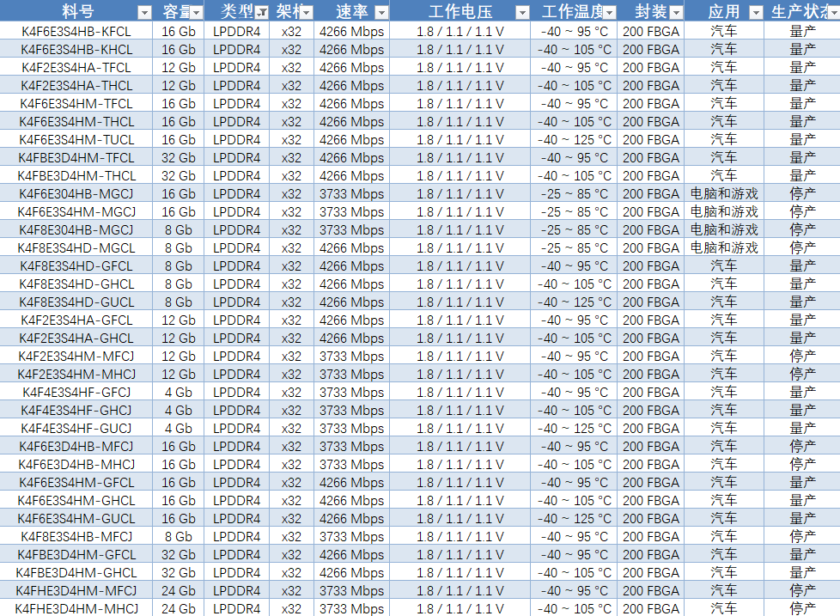Select the 工作电压 header cell text
Image resolution: width=840 pixels, height=616 pixels.
click(x=460, y=11)
